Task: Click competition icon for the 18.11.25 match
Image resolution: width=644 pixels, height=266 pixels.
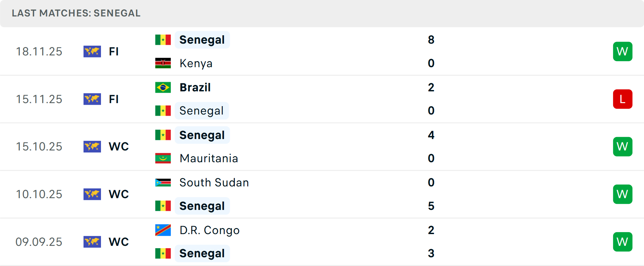Action: click(x=92, y=51)
